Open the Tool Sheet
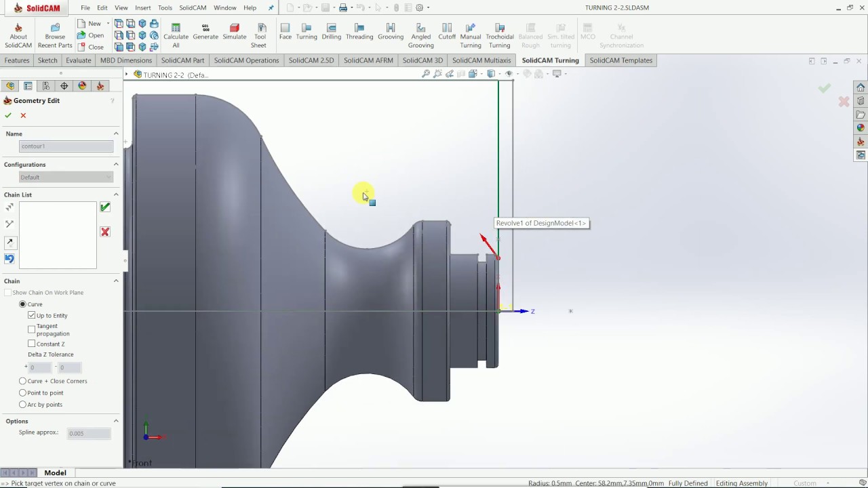Image resolution: width=868 pixels, height=488 pixels. tap(259, 35)
